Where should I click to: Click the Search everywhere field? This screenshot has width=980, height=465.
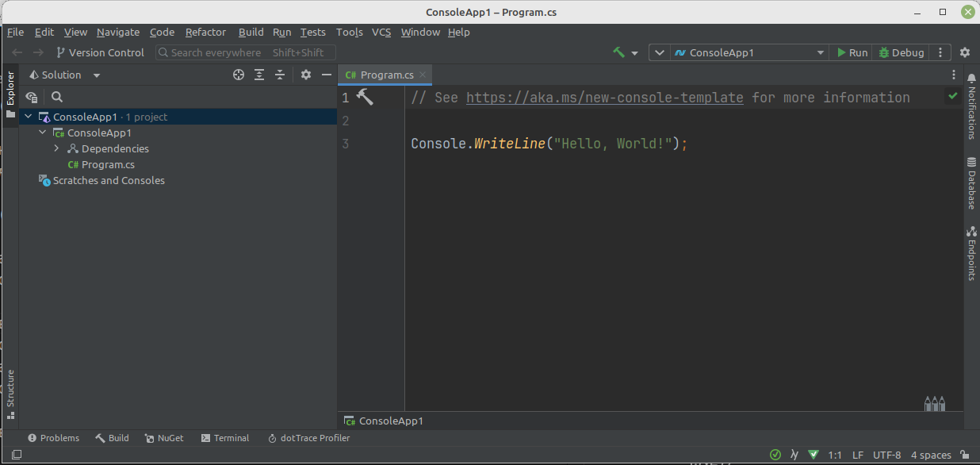[x=246, y=52]
